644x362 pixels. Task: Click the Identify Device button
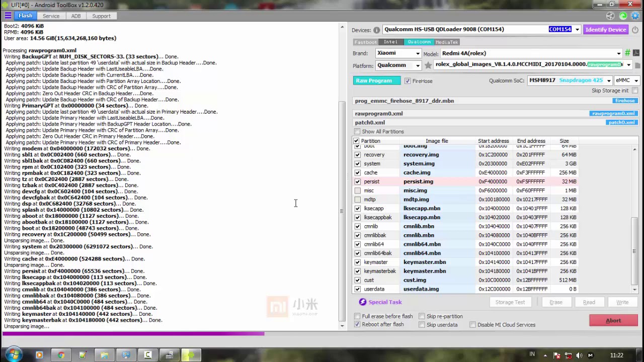point(606,30)
